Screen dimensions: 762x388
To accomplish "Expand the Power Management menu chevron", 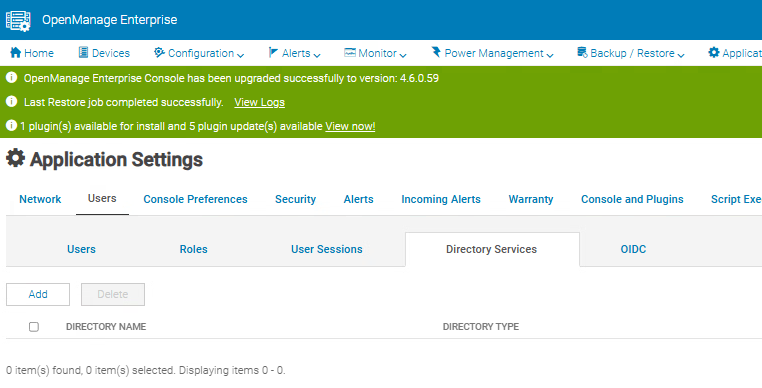I will click(x=550, y=55).
